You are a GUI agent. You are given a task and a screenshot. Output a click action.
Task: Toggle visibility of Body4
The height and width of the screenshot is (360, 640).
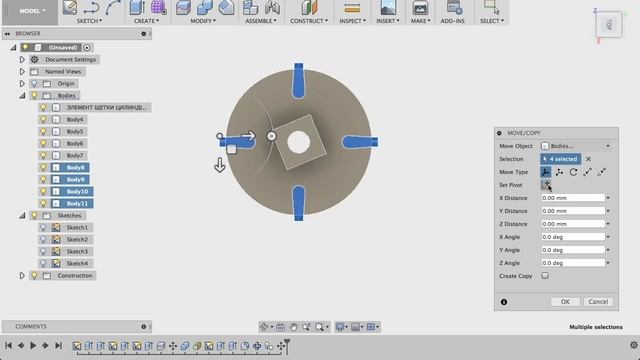[x=43, y=120]
